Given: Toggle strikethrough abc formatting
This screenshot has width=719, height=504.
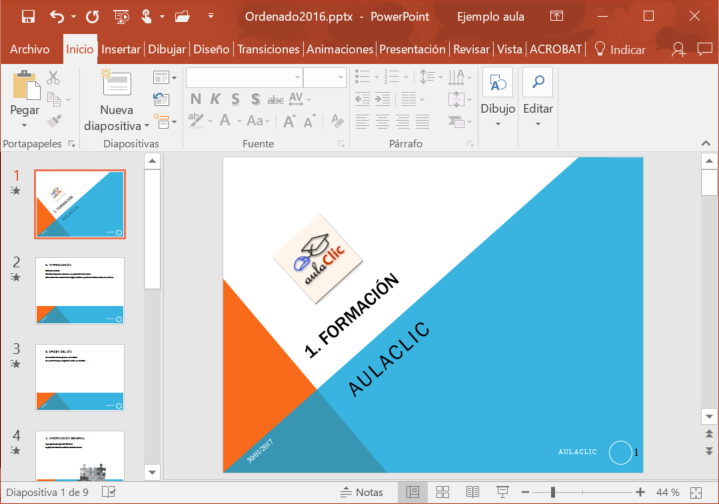Looking at the screenshot, I should tap(275, 100).
